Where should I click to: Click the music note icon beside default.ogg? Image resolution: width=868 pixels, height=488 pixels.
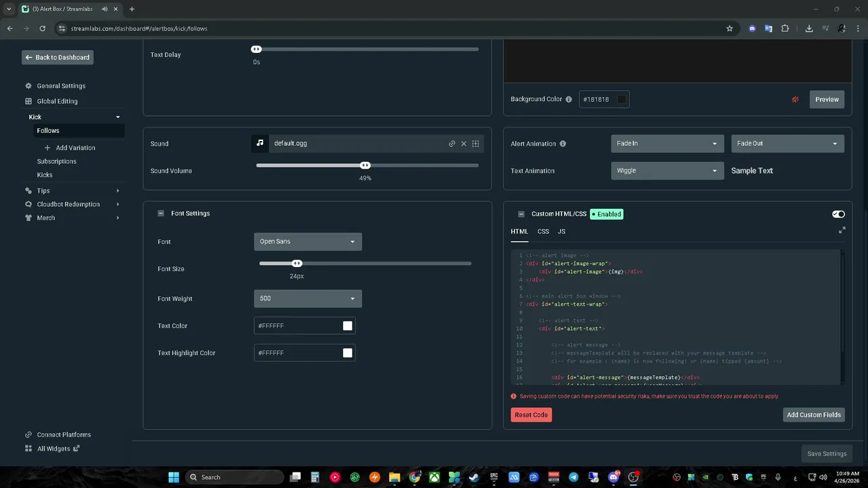(260, 144)
